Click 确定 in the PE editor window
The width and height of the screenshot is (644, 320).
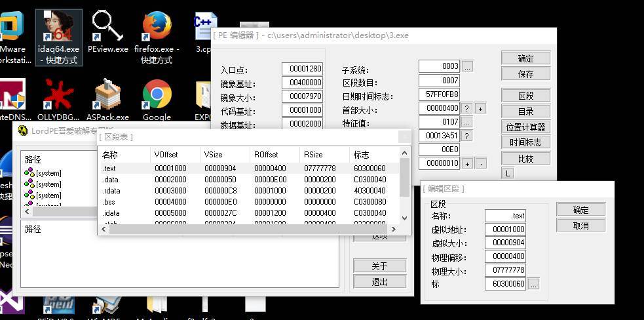[x=525, y=58]
